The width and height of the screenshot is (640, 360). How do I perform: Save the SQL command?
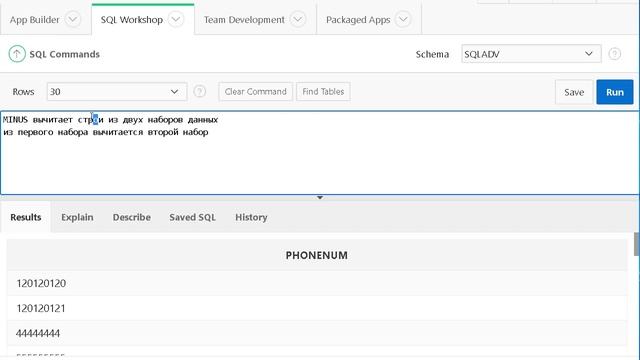(x=574, y=92)
